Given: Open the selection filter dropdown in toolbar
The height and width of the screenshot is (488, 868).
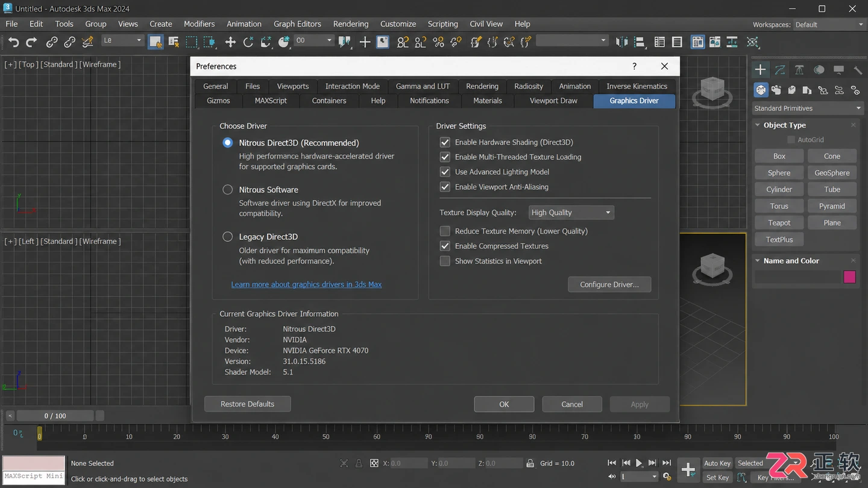Looking at the screenshot, I should click(x=122, y=40).
